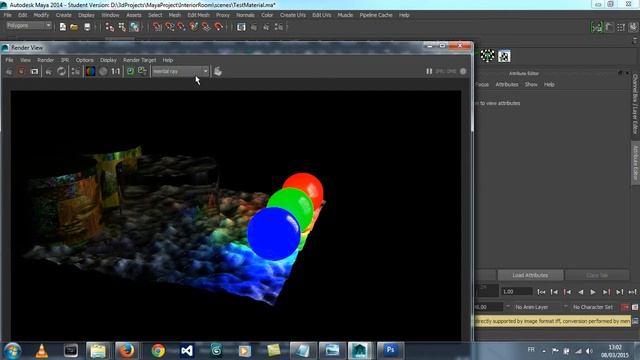Click Select by hierarchy icon in the main toolbar
640x360 pixels.
tap(109, 27)
